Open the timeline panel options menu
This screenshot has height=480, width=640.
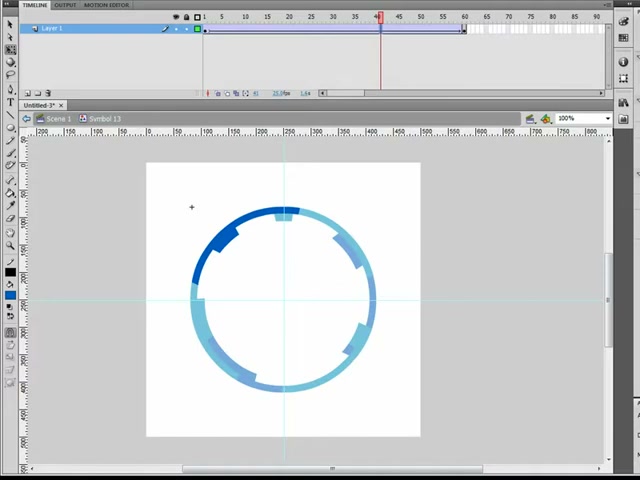click(607, 4)
